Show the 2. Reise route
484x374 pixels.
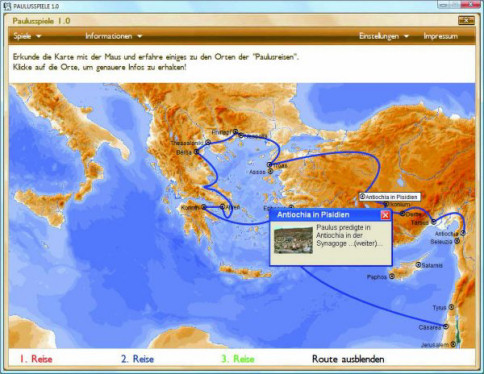[x=137, y=359]
